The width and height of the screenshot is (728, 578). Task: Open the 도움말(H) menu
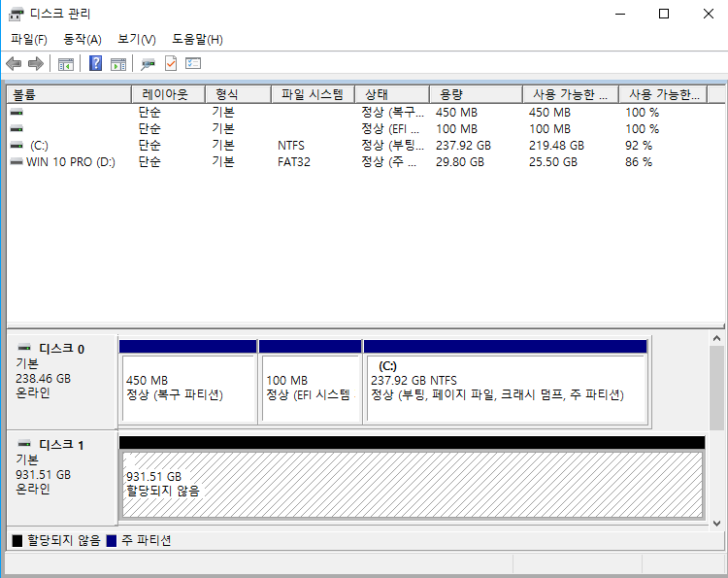point(197,40)
